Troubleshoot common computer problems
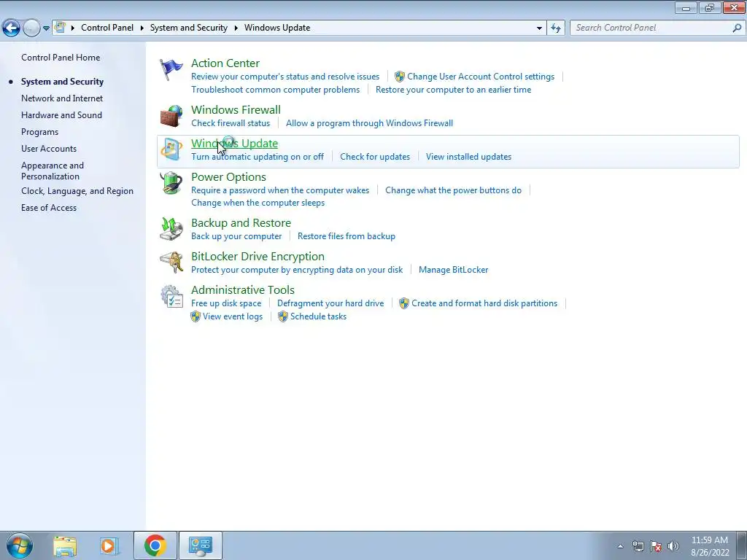This screenshot has width=747, height=560. tap(275, 90)
